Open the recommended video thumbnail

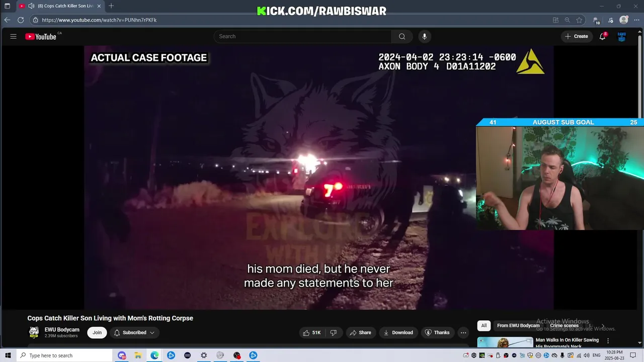tap(505, 342)
